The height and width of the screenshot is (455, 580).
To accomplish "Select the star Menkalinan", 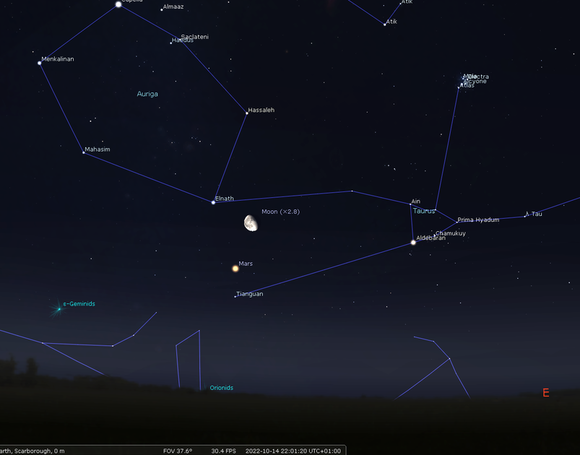I will click(40, 63).
